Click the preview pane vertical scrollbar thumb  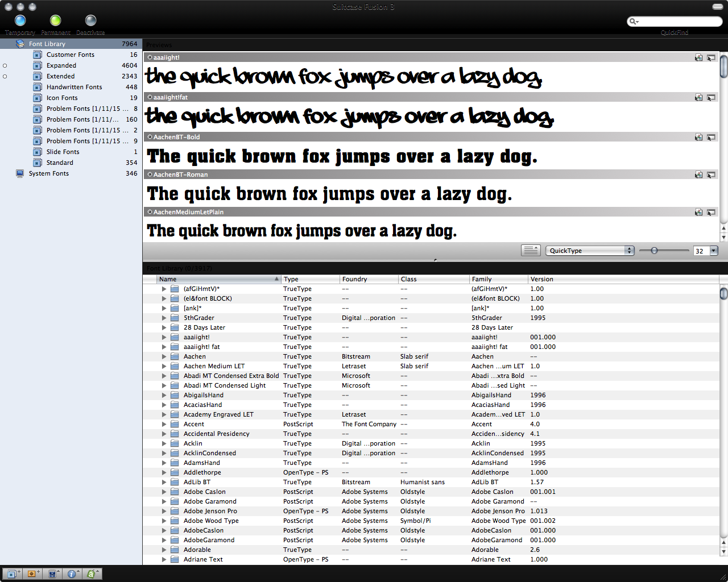(x=723, y=66)
